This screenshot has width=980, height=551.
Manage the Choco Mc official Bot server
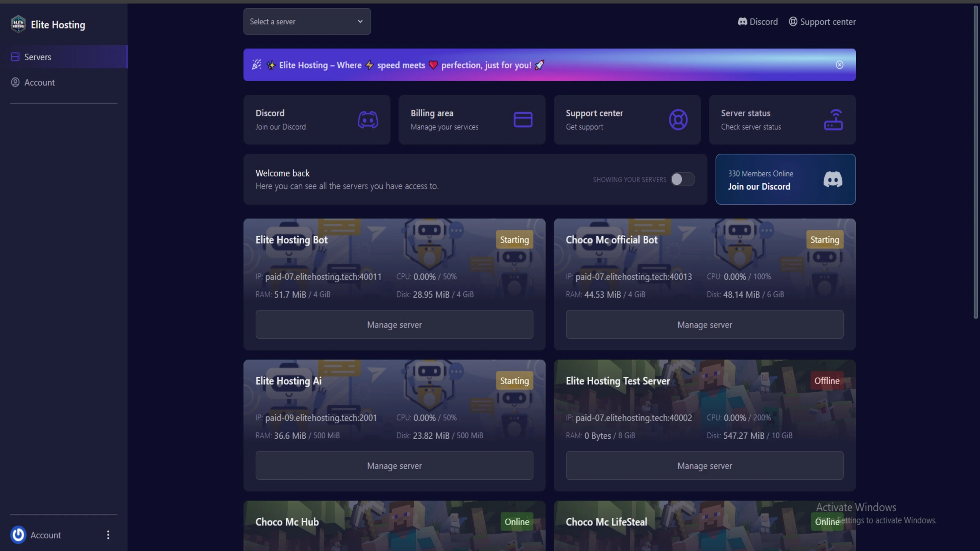(x=704, y=325)
